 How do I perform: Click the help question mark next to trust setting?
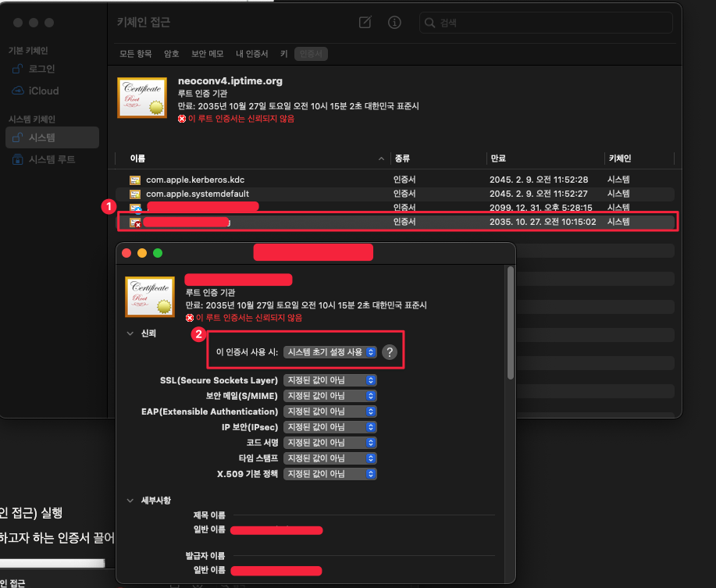point(390,352)
